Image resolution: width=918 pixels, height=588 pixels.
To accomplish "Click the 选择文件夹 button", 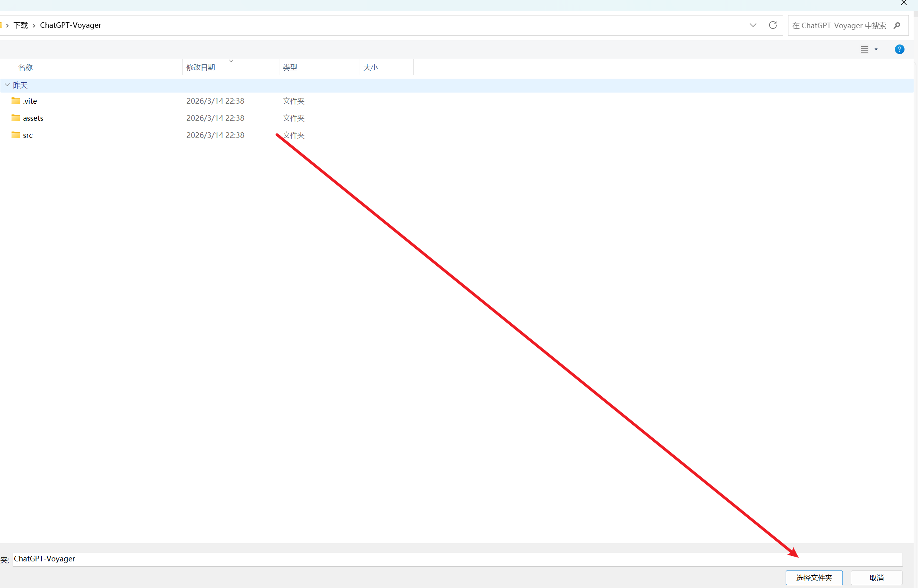I will click(x=814, y=578).
